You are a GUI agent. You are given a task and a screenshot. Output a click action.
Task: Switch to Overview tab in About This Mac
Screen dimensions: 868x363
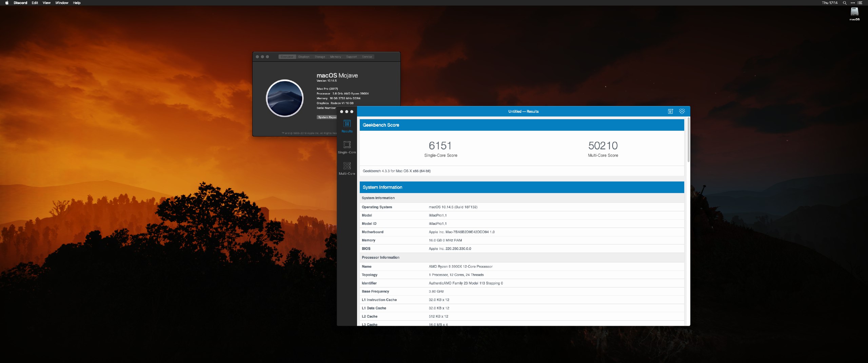pos(287,57)
